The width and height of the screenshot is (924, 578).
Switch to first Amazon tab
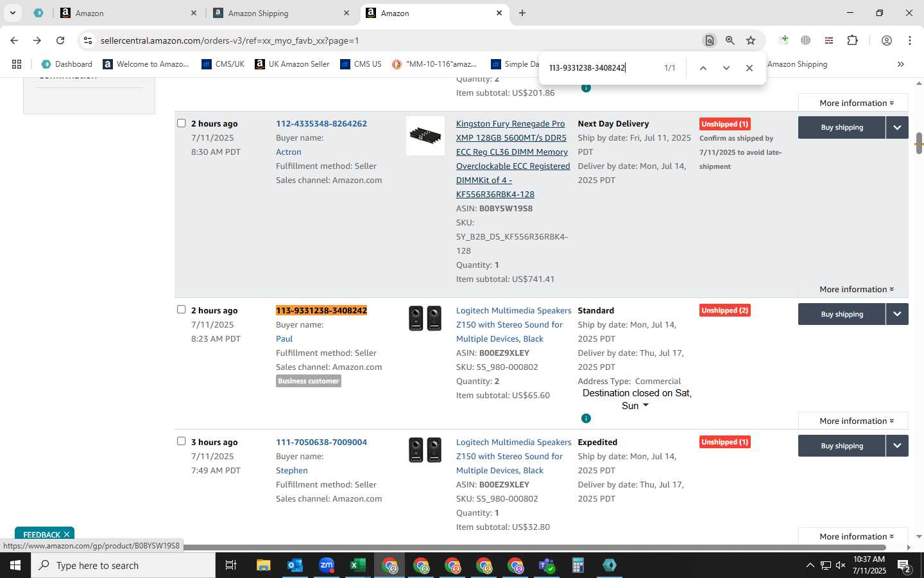[x=128, y=13]
